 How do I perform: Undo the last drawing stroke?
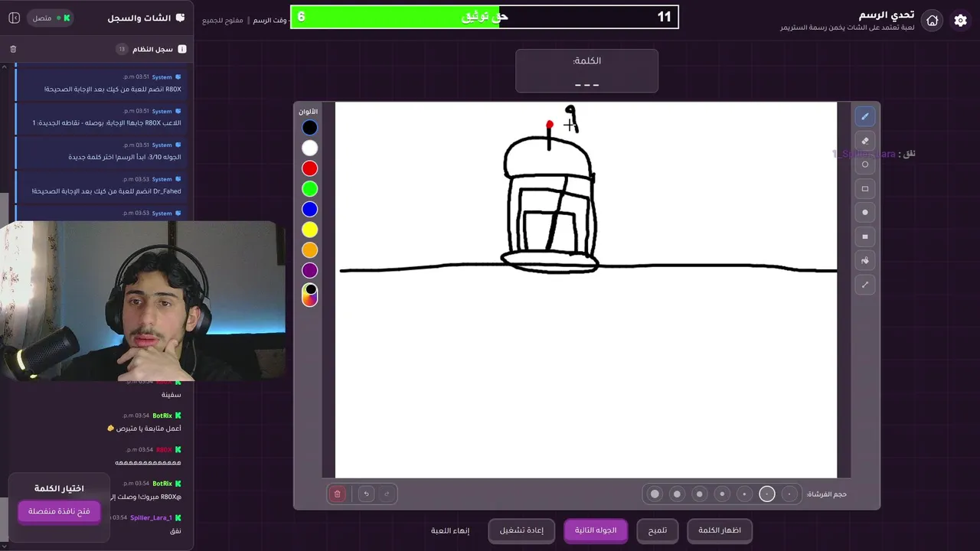366,494
